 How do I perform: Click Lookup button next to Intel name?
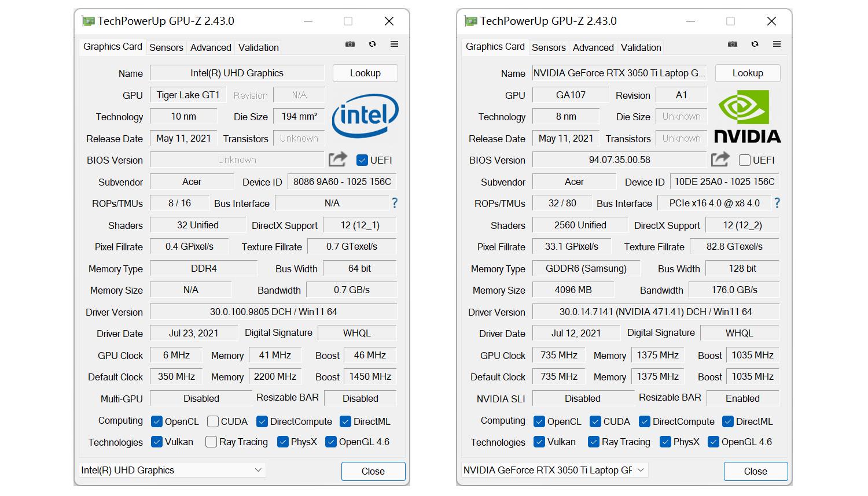365,73
